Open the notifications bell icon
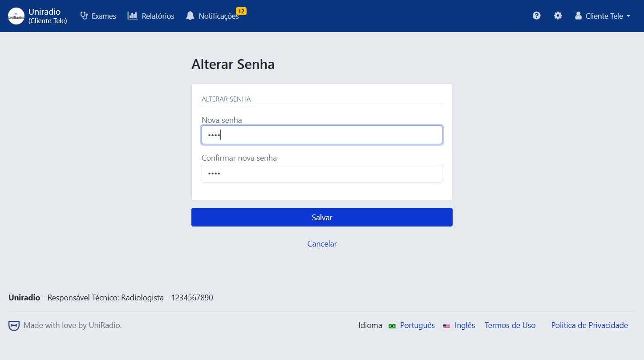The height and width of the screenshot is (360, 644). point(190,16)
